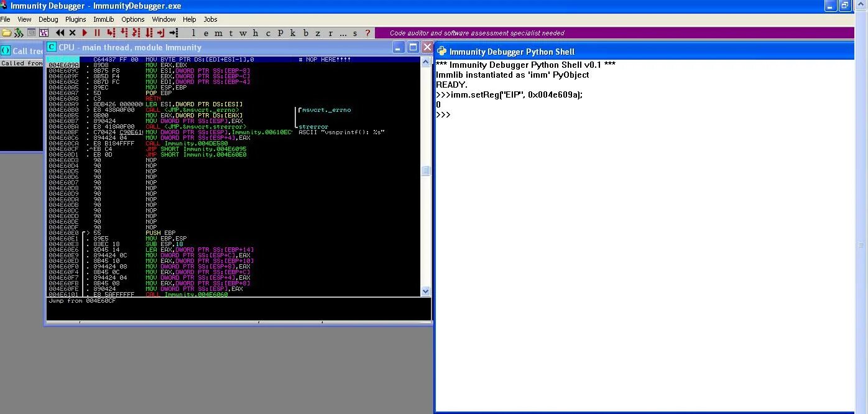Open the Help menu

pos(190,19)
